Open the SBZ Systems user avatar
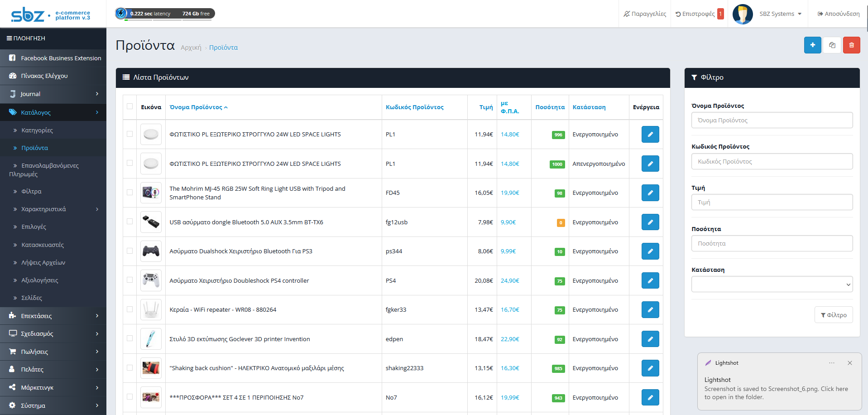Screen dimensions: 868x415 click(743, 14)
